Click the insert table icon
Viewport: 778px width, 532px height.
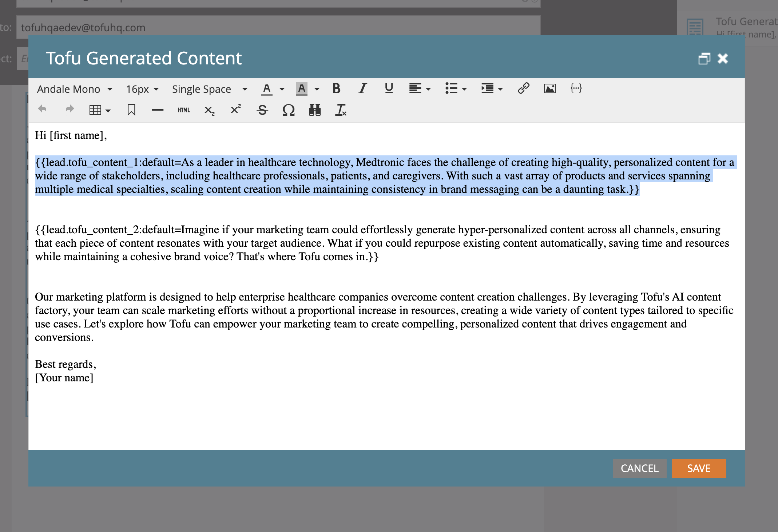click(95, 110)
